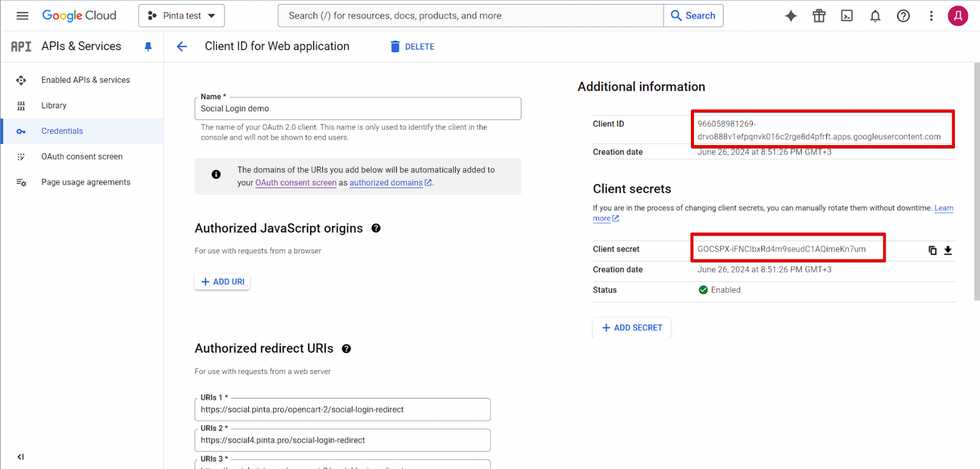The width and height of the screenshot is (980, 469).
Task: Copy the client secret to clipboard
Action: pos(932,250)
